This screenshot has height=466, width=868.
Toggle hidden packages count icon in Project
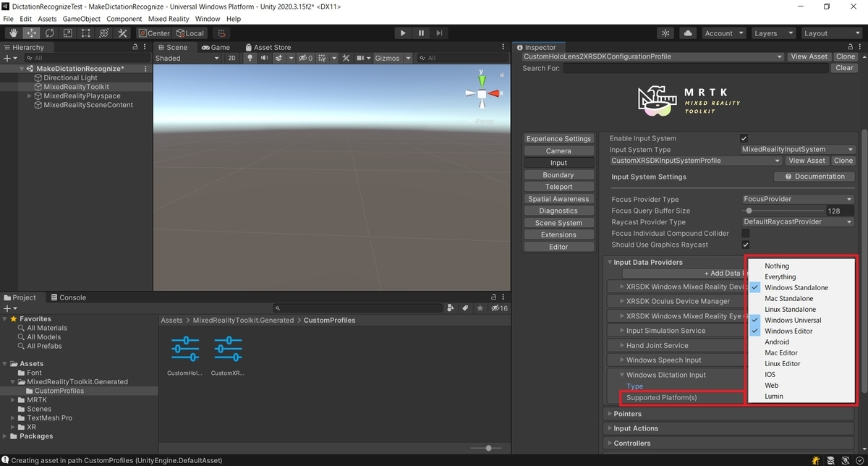click(499, 308)
